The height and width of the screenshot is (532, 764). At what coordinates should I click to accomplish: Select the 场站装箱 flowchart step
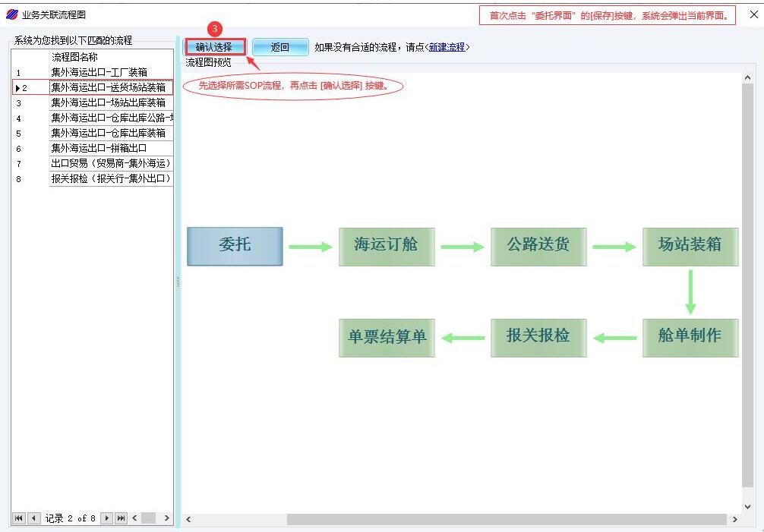pos(690,246)
